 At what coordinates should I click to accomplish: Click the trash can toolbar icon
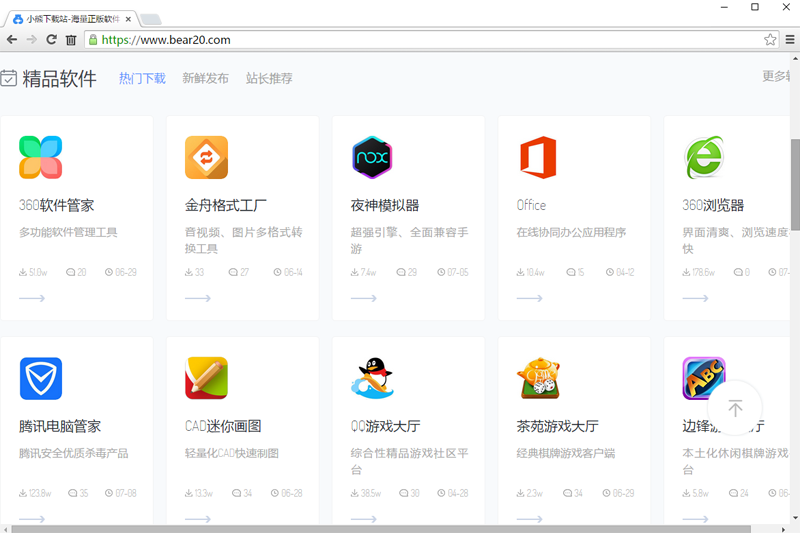point(71,40)
